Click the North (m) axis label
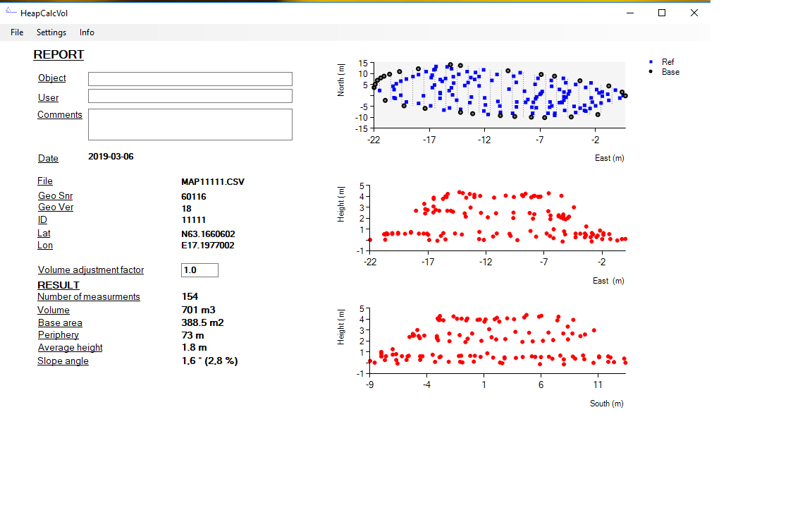Image resolution: width=812 pixels, height=508 pixels. click(x=340, y=80)
